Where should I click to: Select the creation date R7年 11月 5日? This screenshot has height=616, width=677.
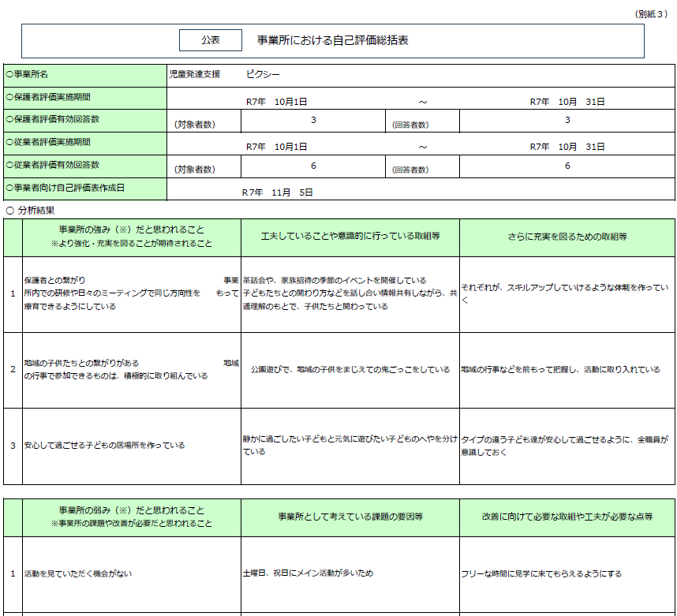pyautogui.click(x=277, y=192)
